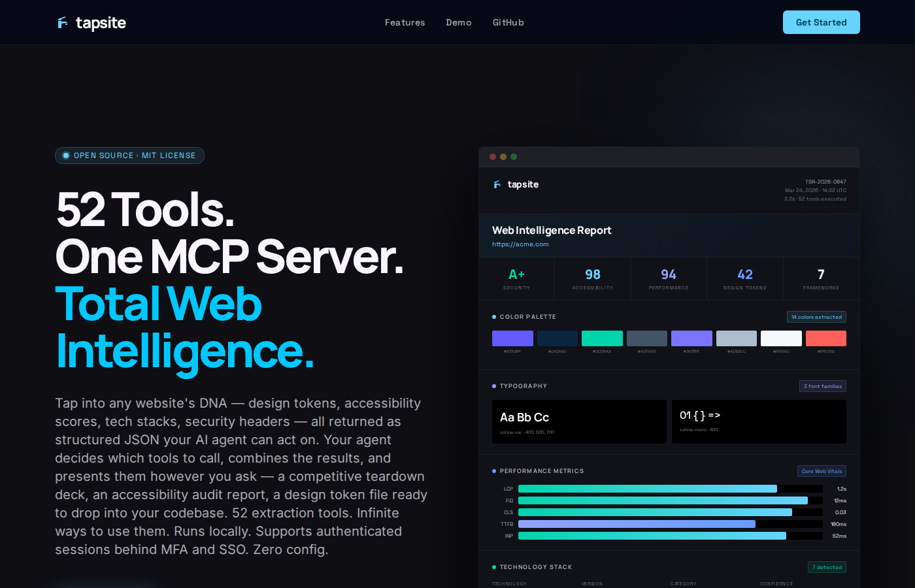Click the 01 { } => mono font card
Viewport: 915px width, 588px height.
tap(759, 421)
